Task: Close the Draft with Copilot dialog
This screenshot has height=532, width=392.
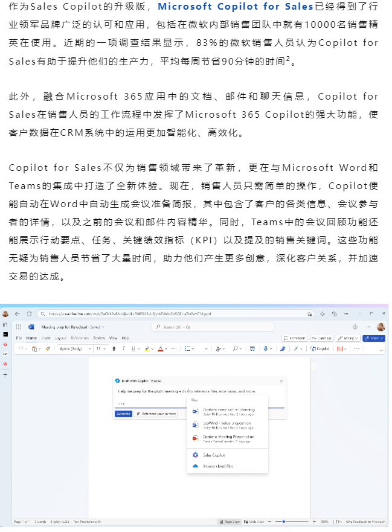Action: pos(281,381)
